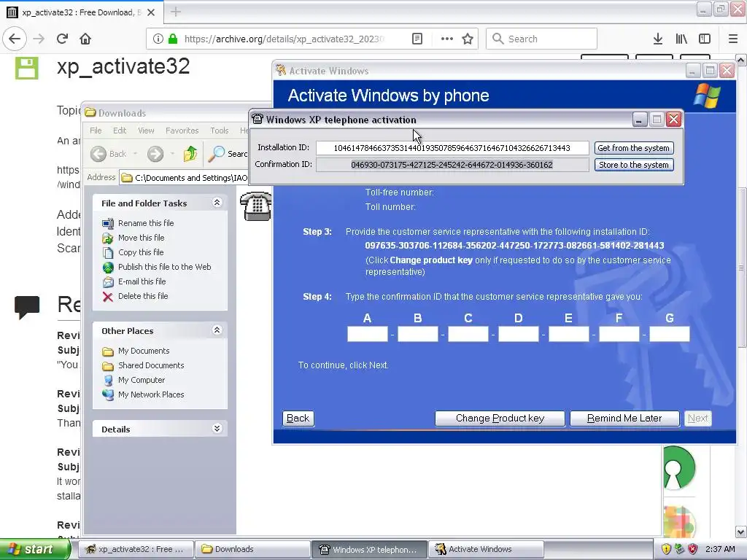Open View menu in Downloads window
The image size is (747, 560).
(x=146, y=131)
